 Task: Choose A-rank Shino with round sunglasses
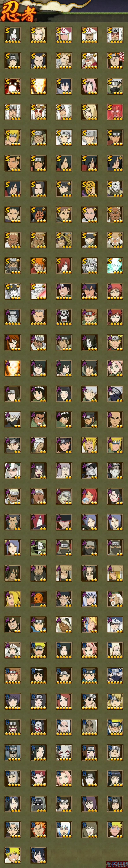click(x=89, y=573)
